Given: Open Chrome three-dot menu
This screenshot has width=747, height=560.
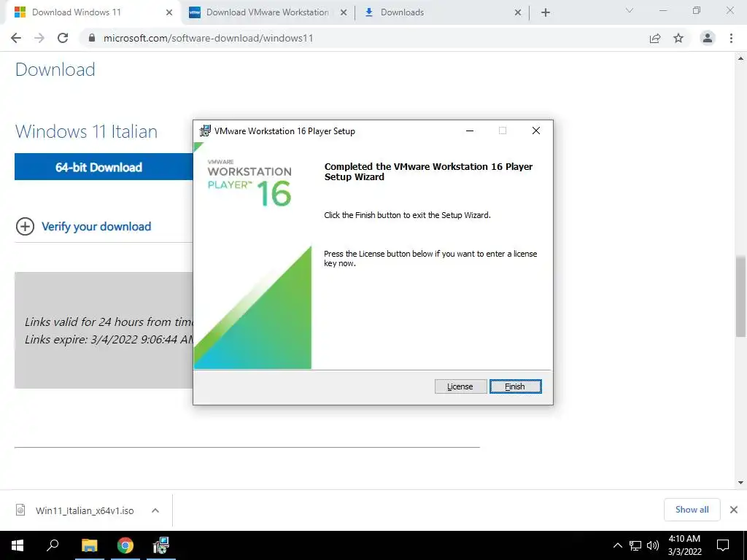Looking at the screenshot, I should click(x=731, y=38).
